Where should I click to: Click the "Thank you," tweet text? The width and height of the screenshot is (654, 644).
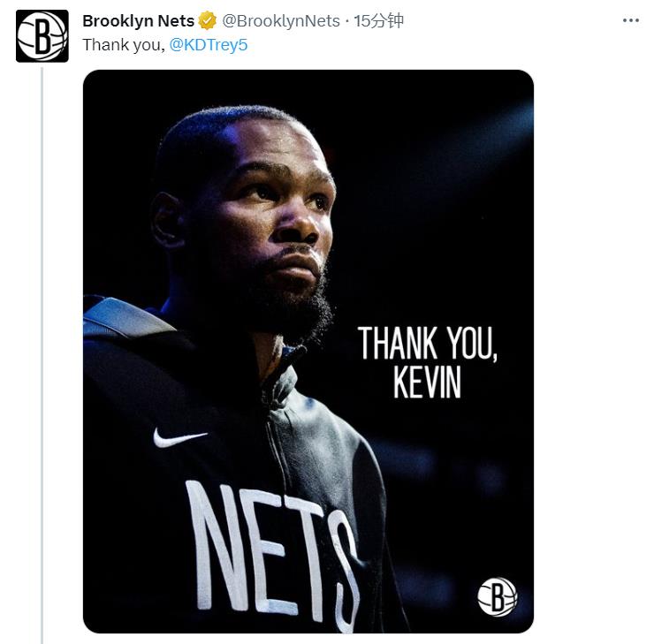point(124,44)
